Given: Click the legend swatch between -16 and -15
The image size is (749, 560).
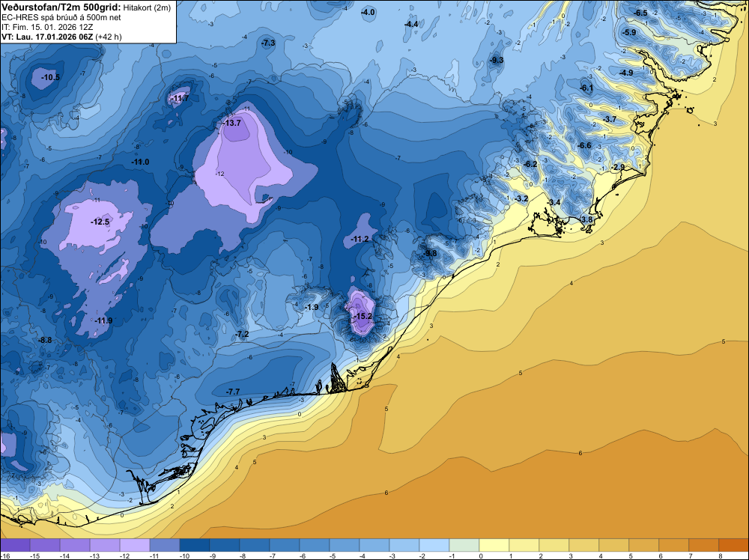Looking at the screenshot, I should pyautogui.click(x=15, y=545).
